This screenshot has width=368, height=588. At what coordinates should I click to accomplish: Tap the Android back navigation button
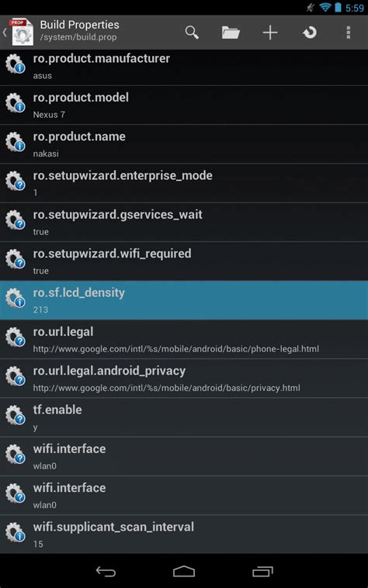tap(106, 571)
